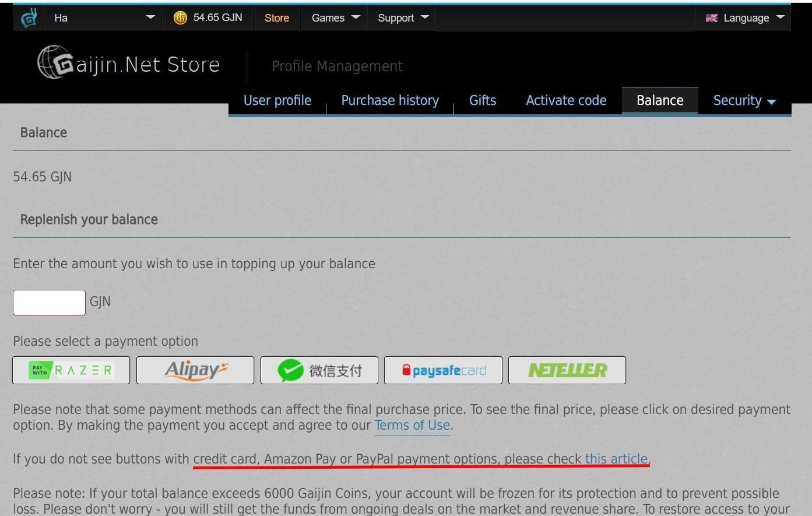Click the Gaijin snail logo icon
The image size is (812, 516).
(x=29, y=18)
